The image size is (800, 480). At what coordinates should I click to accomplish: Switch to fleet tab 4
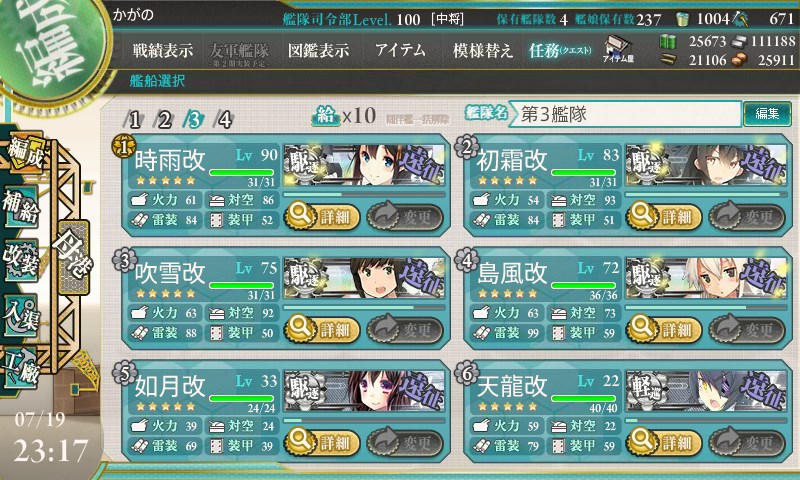pyautogui.click(x=224, y=120)
